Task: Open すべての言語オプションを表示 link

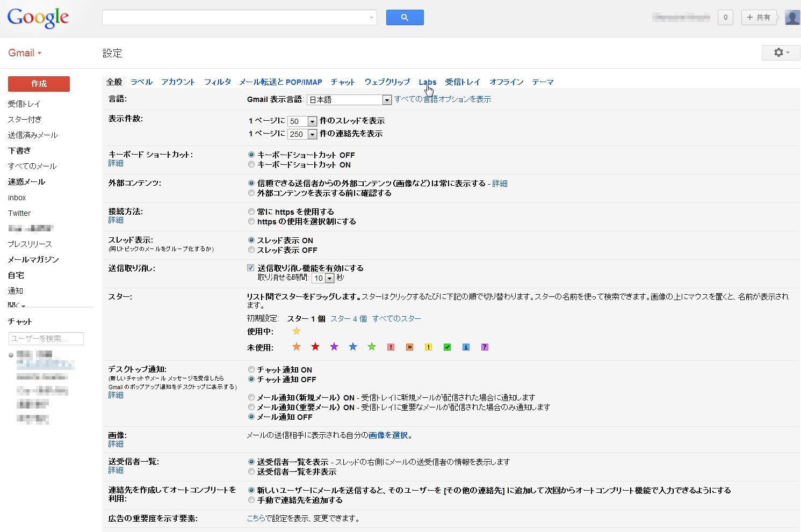Action: click(443, 99)
